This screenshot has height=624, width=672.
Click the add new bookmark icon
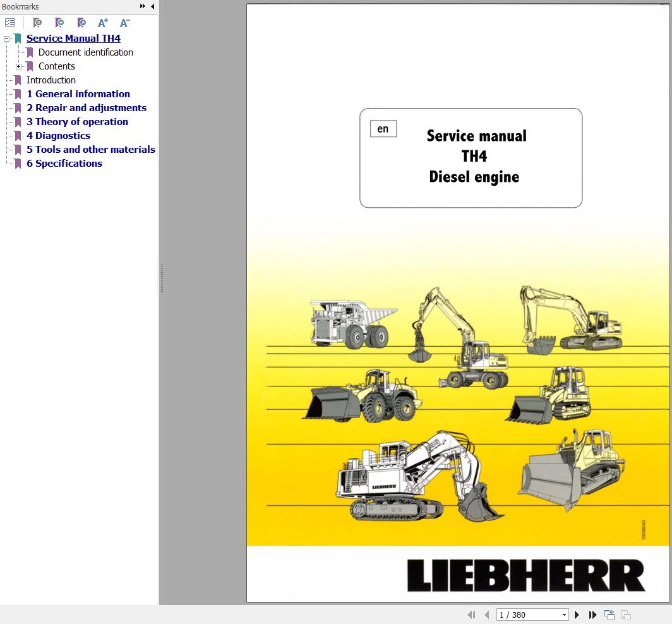click(59, 22)
